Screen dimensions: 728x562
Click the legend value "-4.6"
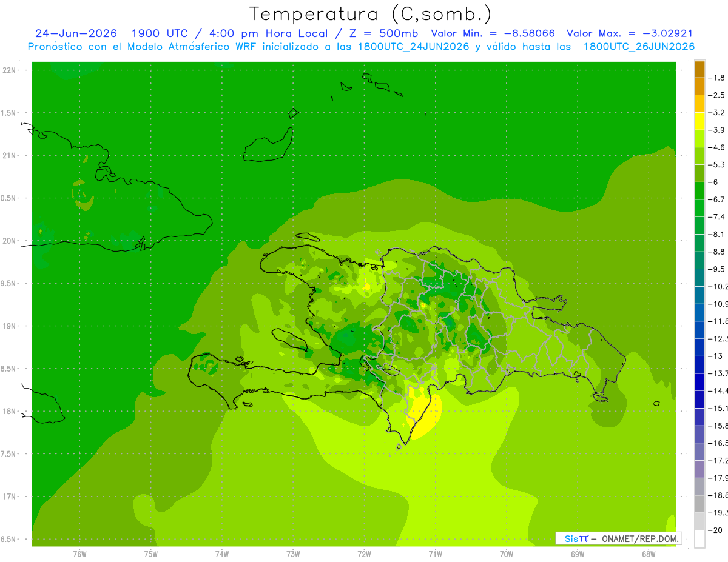717,147
